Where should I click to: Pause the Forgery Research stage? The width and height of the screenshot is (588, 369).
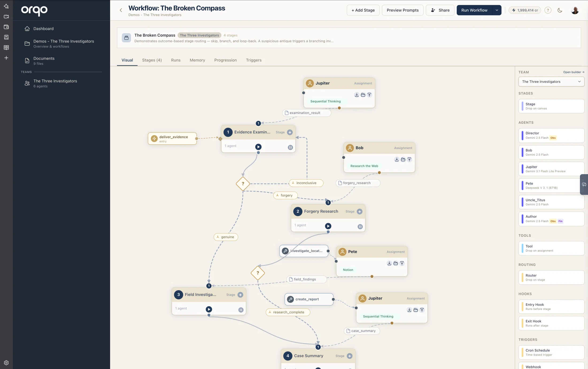(x=360, y=227)
